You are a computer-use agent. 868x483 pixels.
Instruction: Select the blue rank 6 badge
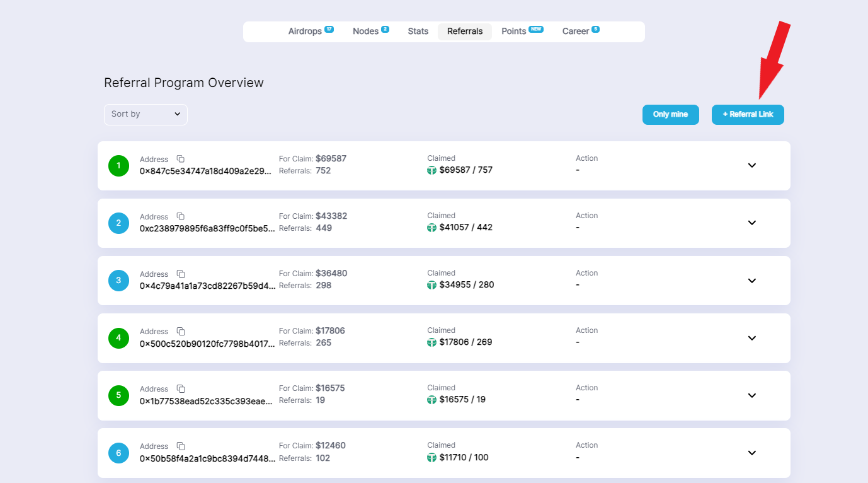(118, 453)
